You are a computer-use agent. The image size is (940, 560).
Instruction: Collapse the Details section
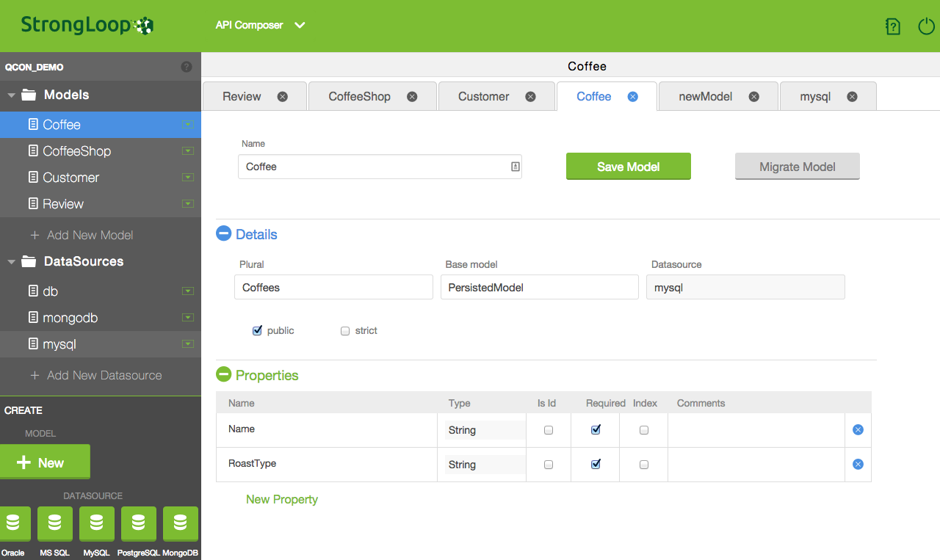(x=223, y=234)
